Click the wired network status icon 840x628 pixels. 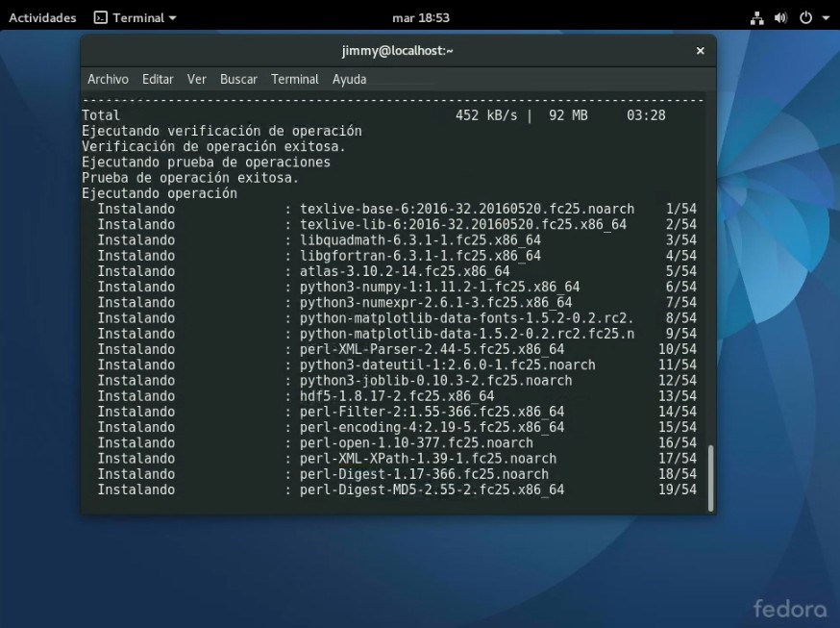click(x=756, y=17)
